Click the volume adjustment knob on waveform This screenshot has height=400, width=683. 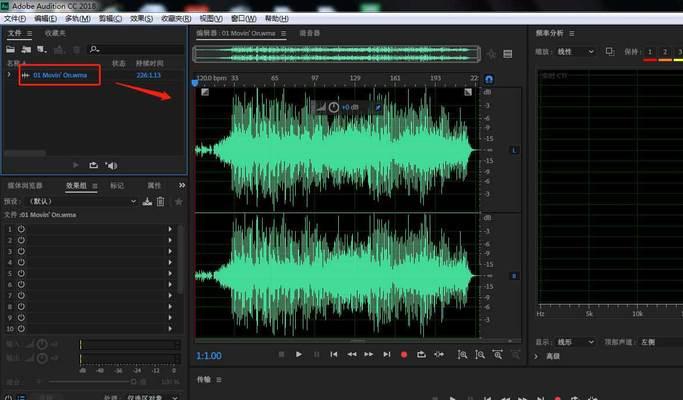click(x=334, y=107)
